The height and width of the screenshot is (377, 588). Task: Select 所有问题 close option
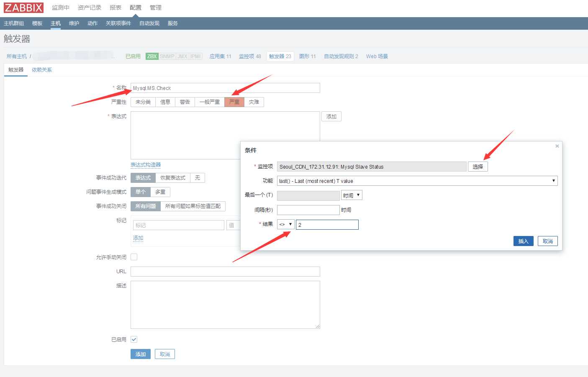(x=146, y=206)
